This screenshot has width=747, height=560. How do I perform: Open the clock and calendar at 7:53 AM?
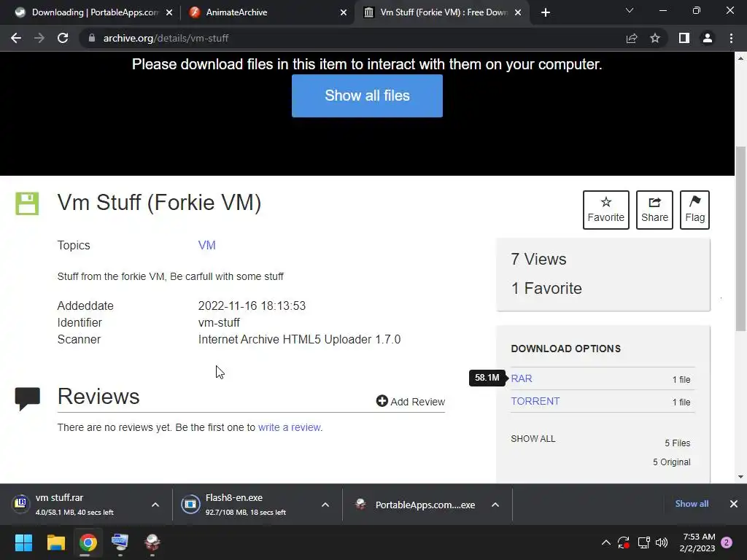[698, 542]
